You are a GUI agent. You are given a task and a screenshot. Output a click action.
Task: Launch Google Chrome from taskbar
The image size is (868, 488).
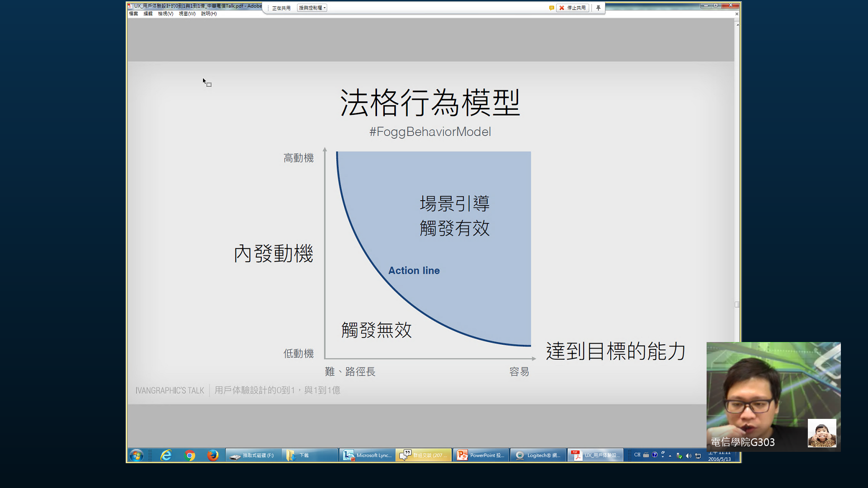[190, 455]
